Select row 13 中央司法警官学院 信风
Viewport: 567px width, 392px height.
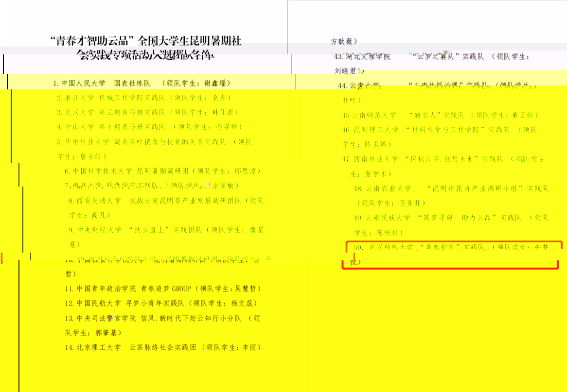[163, 325]
